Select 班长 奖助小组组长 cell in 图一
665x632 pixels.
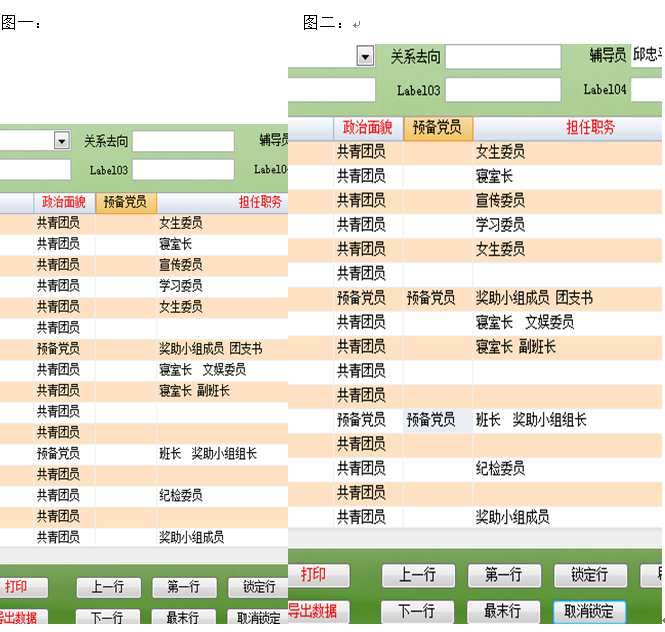[x=222, y=454]
